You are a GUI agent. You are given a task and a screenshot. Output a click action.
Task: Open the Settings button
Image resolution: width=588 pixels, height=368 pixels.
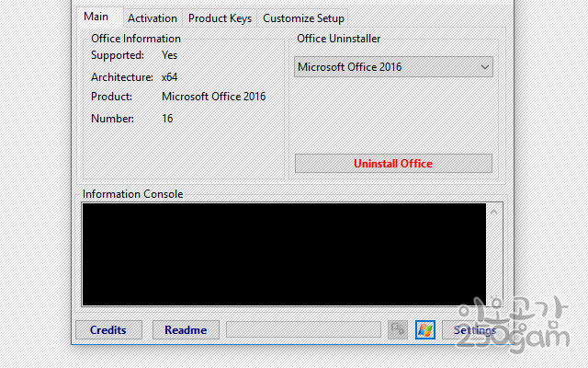click(x=475, y=330)
